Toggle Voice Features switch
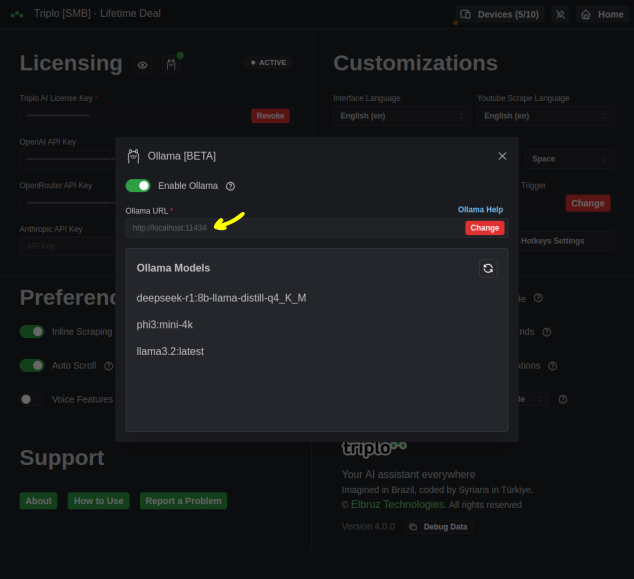This screenshot has width=634, height=579. click(32, 399)
